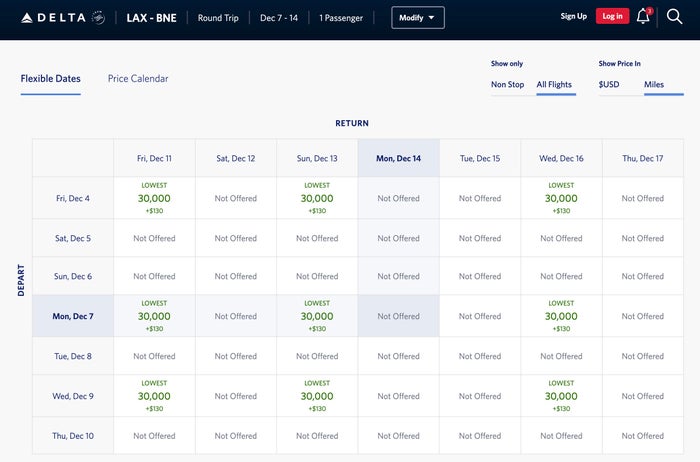Select Wed, Dec 9 depart row header
Screen dimensions: 700x462
coord(73,396)
